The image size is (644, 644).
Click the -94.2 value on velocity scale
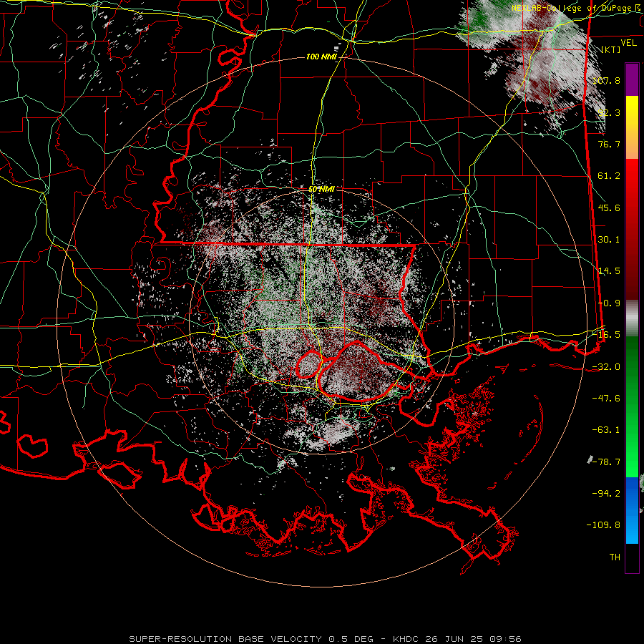pos(606,493)
